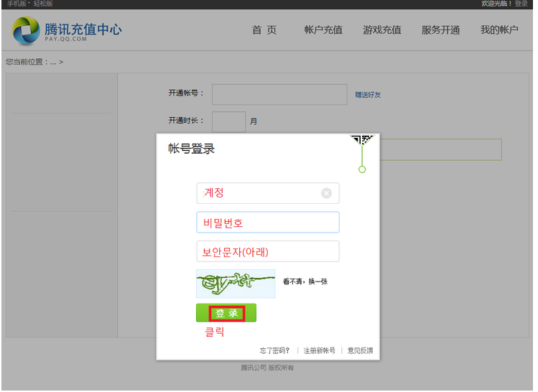
Task: Click the 轻松版 link in the top bar
Action: click(43, 4)
